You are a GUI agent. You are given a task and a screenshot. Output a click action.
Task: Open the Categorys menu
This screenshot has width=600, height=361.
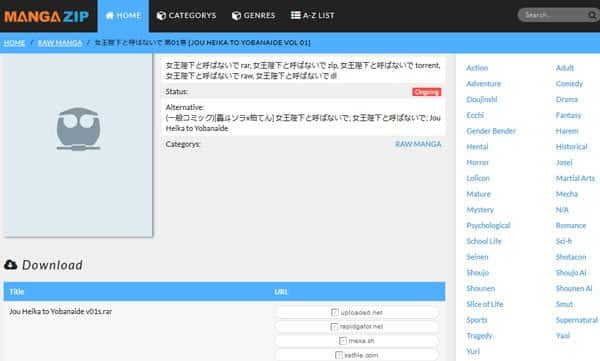click(186, 16)
